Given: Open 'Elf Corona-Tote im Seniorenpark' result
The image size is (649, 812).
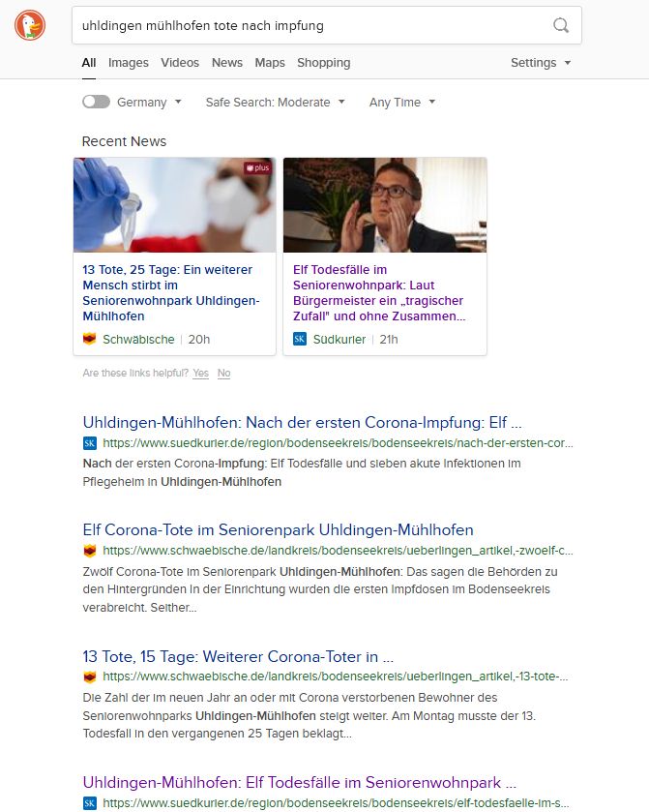Looking at the screenshot, I should (278, 529).
